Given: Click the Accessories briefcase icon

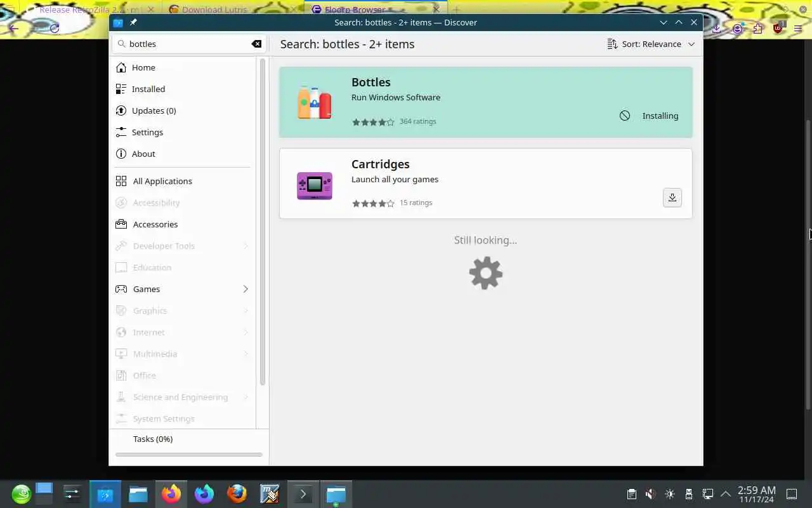Looking at the screenshot, I should tap(121, 224).
